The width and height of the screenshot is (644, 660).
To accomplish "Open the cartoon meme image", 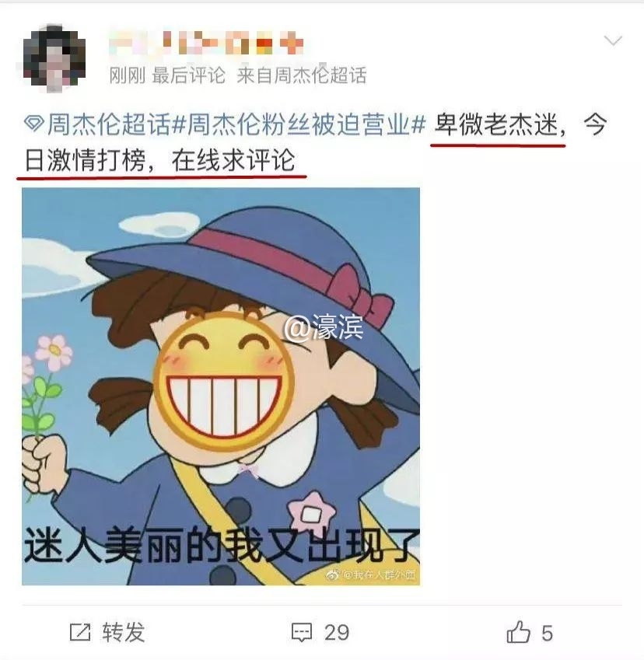I will [x=221, y=386].
